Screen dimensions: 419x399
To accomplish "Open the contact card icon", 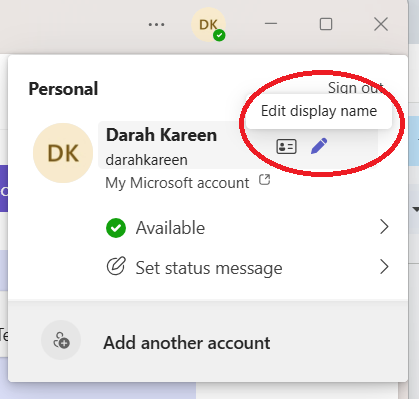I will (286, 146).
